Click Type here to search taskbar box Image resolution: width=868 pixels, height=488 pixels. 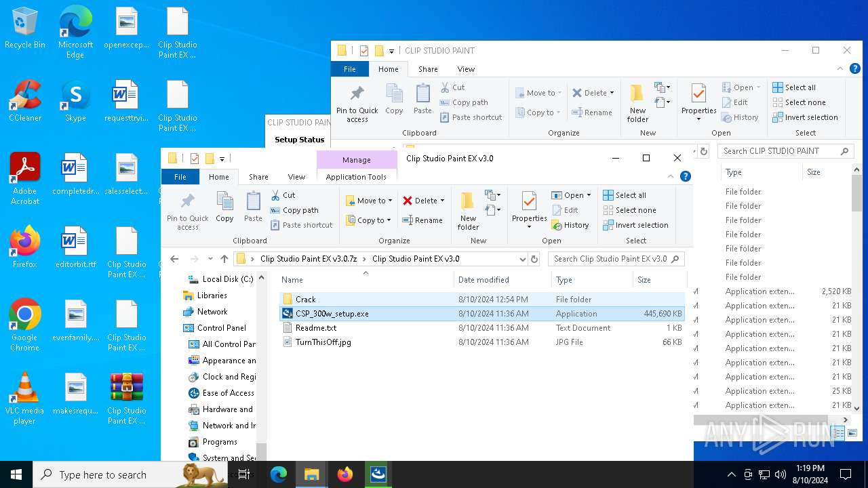point(130,474)
